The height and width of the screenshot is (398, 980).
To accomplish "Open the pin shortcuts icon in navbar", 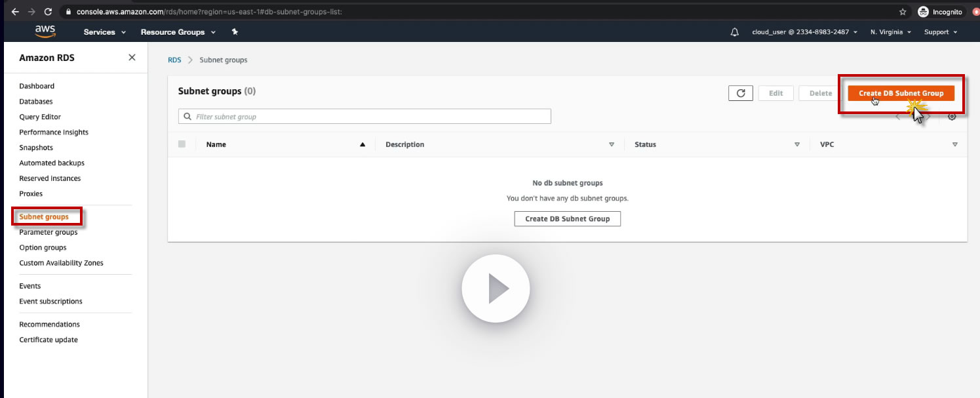I will [x=235, y=31].
